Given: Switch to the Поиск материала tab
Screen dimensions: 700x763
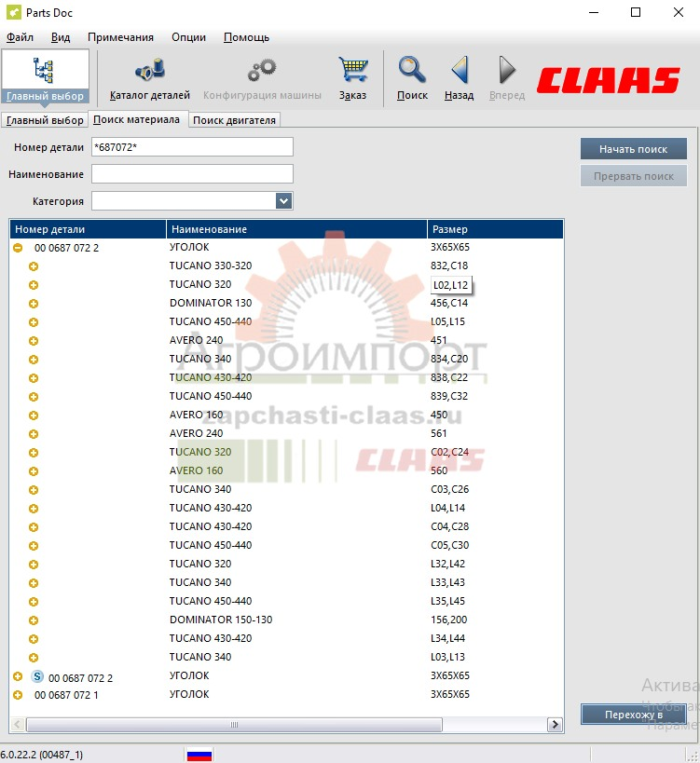Looking at the screenshot, I should pos(136,119).
